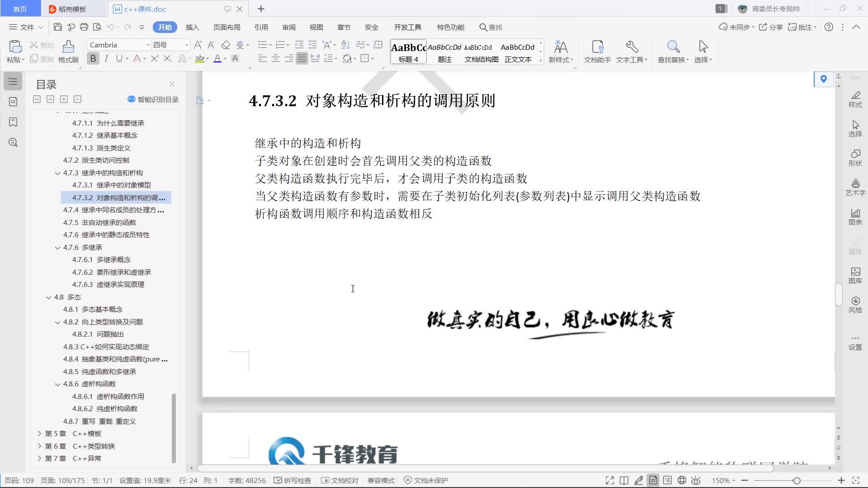This screenshot has width=868, height=488.
Task: Switch to web layout view icon
Action: pyautogui.click(x=682, y=480)
